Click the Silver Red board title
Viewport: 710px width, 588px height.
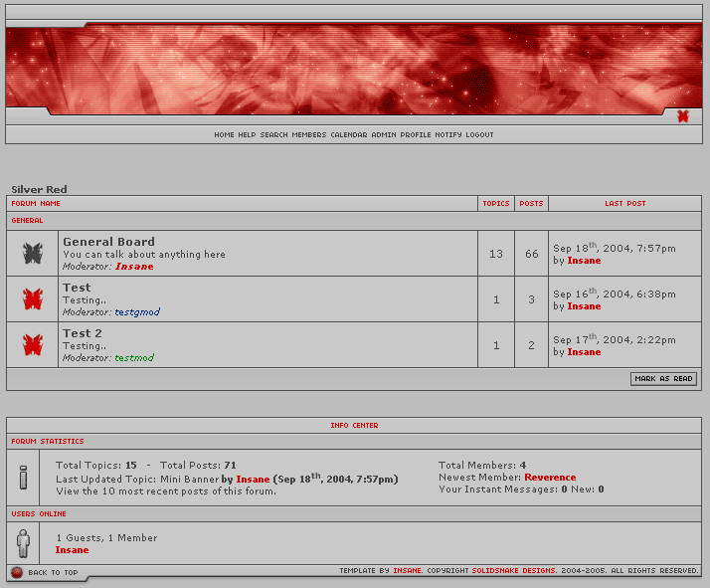click(x=39, y=189)
